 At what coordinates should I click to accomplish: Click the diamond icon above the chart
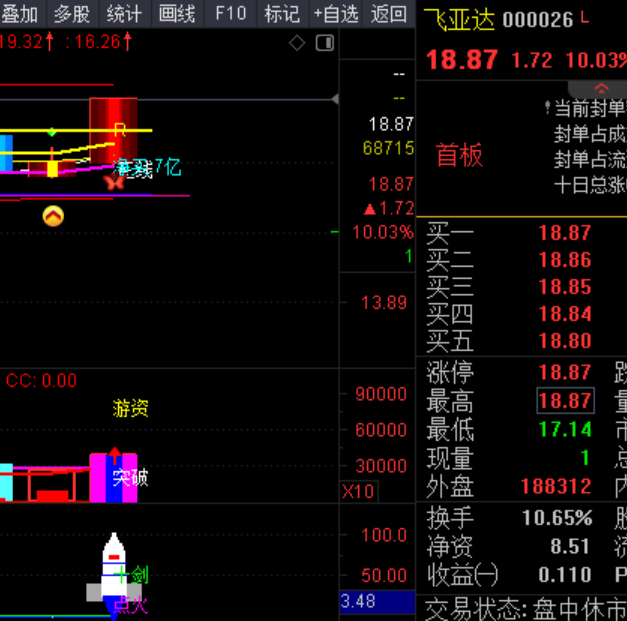[x=297, y=43]
